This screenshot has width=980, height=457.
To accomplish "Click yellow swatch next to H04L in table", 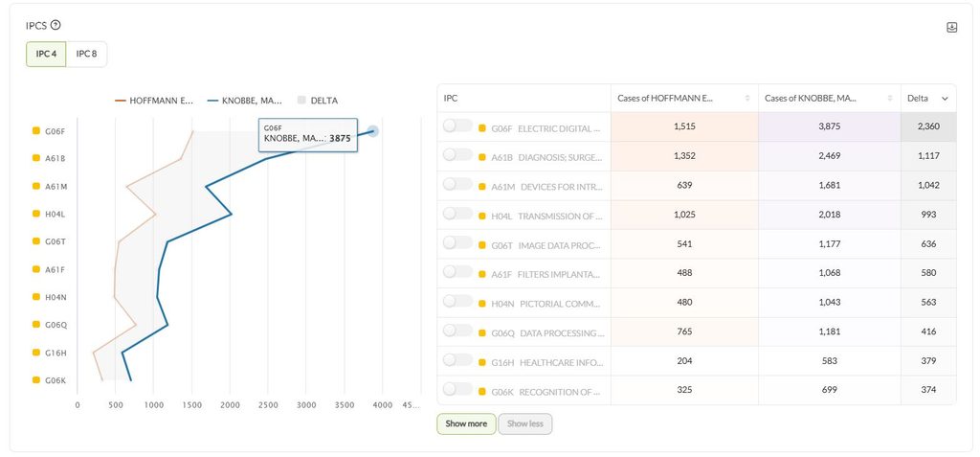I will point(482,216).
